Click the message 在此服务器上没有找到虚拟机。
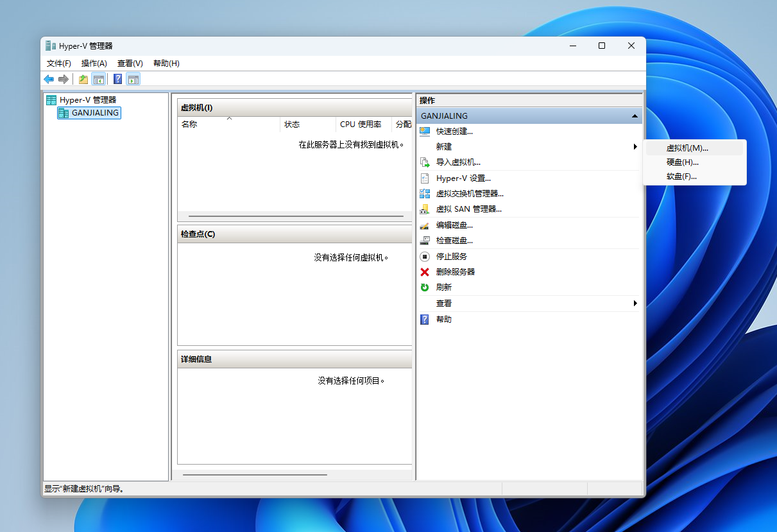 click(352, 145)
